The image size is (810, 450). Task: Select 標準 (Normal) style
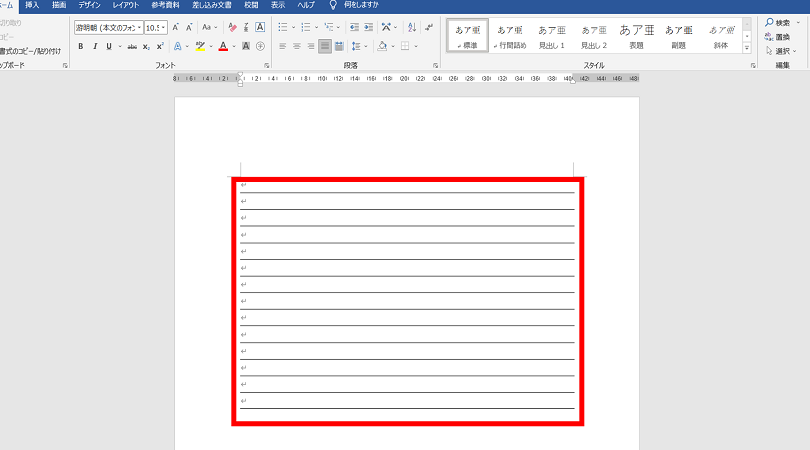[x=468, y=36]
